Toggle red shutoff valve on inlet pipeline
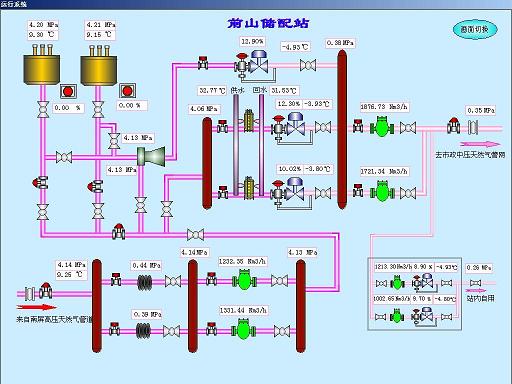The image size is (512, 384). 46,291
